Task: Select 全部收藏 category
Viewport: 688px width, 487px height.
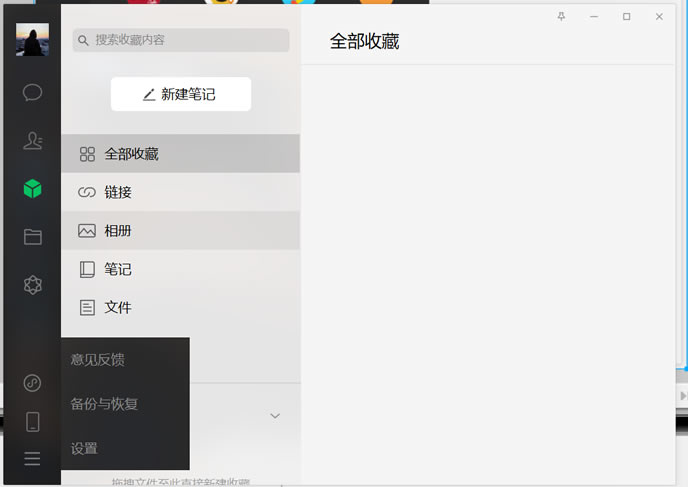Action: tap(180, 154)
